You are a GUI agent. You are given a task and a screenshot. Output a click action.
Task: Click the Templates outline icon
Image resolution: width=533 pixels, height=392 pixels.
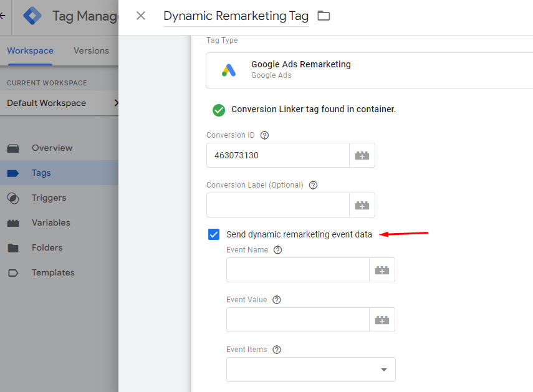point(13,273)
